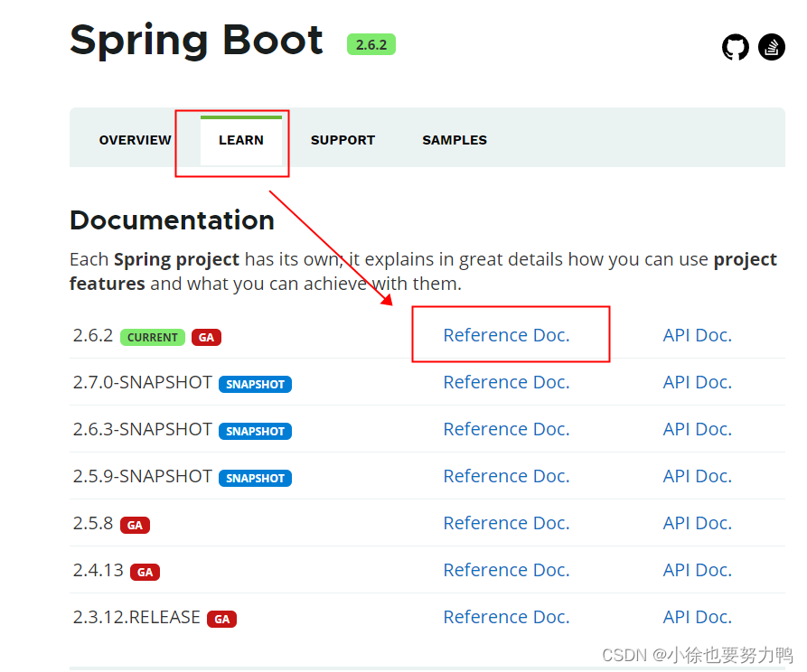The height and width of the screenshot is (672, 807).
Task: Open Reference Doc. for 2.7.0-SNAPSHOT
Action: coord(506,382)
